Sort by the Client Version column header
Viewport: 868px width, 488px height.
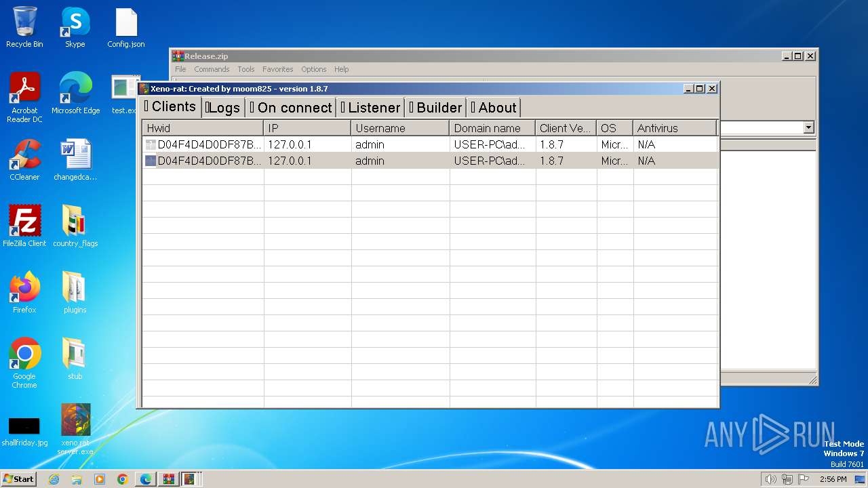tap(566, 128)
